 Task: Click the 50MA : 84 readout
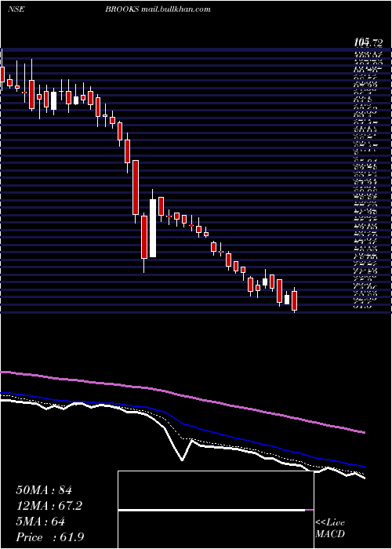pyautogui.click(x=44, y=490)
